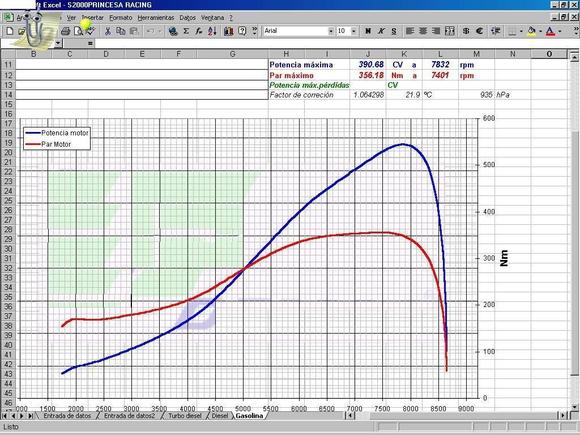This screenshot has width=580, height=435.
Task: Click the column H header
Action: [286, 54]
